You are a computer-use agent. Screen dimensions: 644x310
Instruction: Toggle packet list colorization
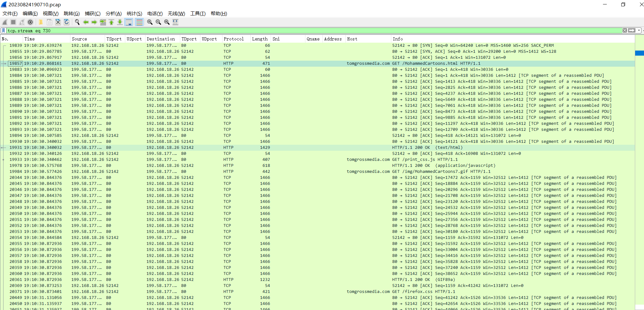pyautogui.click(x=139, y=22)
